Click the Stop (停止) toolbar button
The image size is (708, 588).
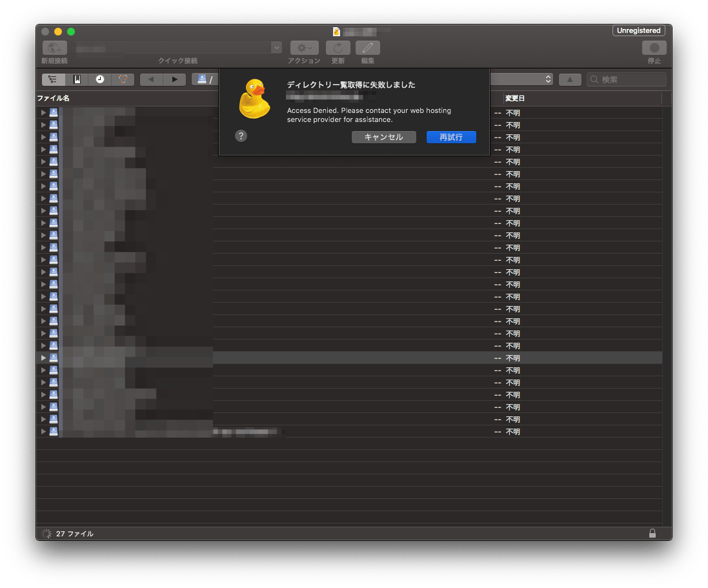[654, 48]
